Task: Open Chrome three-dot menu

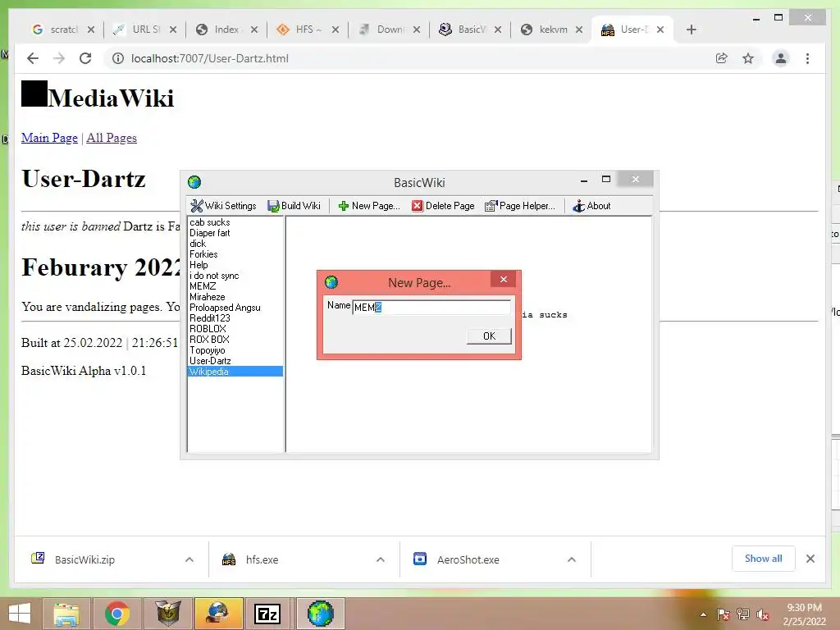Action: (807, 58)
